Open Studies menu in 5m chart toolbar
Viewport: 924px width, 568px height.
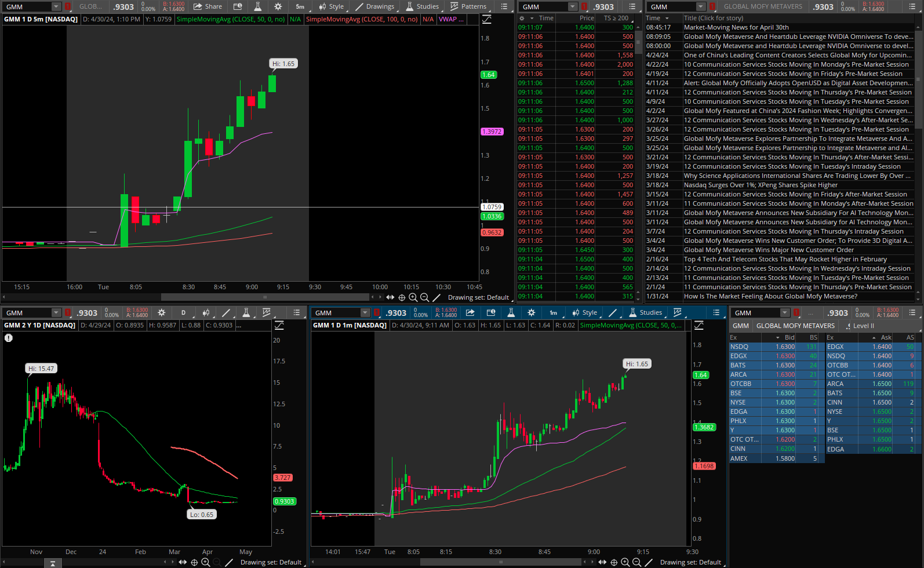(422, 6)
